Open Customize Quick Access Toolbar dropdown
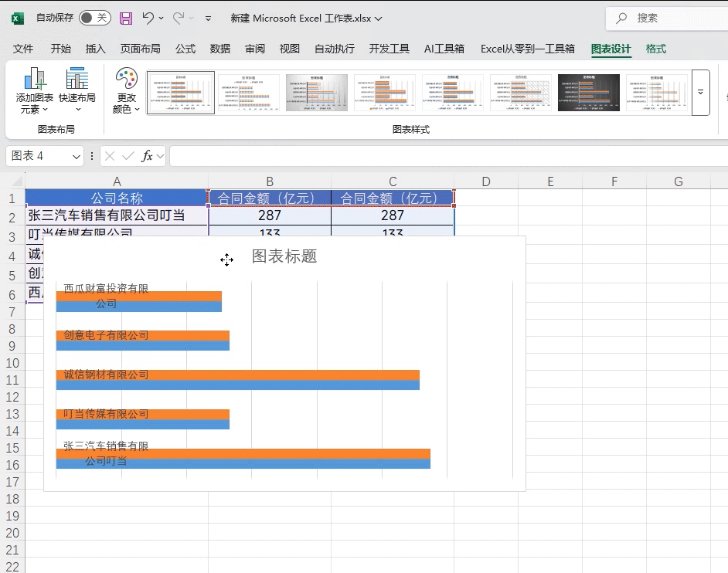 pyautogui.click(x=209, y=18)
